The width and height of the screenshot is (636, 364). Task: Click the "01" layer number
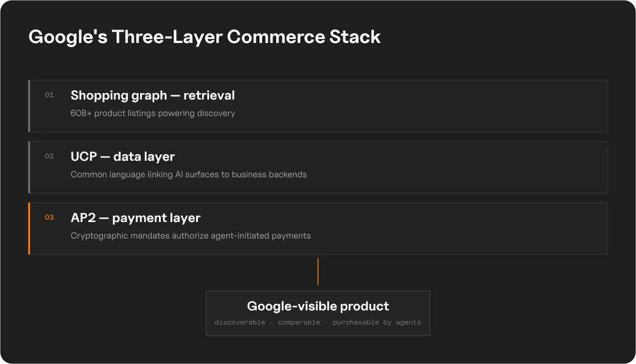pos(49,95)
